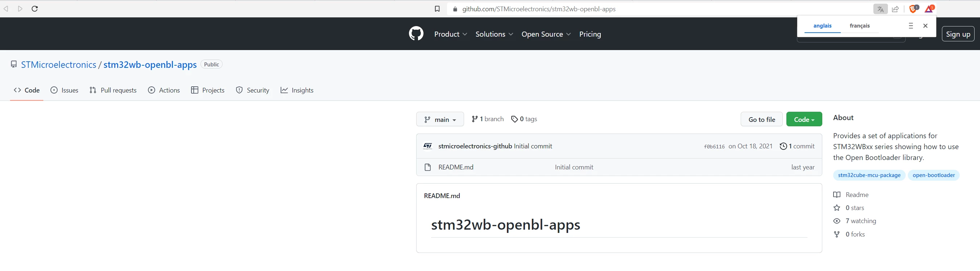Viewport: 980px width, 271px height.
Task: Jump to Readme in About sidebar
Action: pyautogui.click(x=851, y=195)
